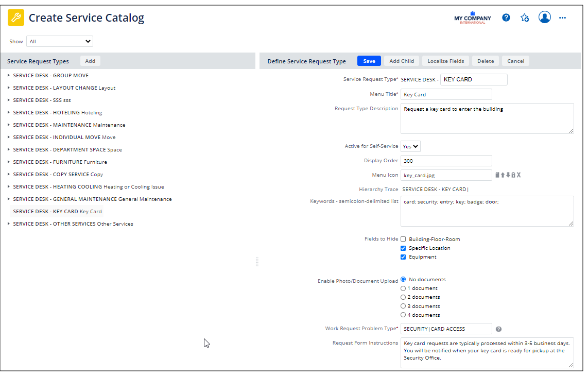Check the Building-Floor-Room fields to hide option

point(403,239)
